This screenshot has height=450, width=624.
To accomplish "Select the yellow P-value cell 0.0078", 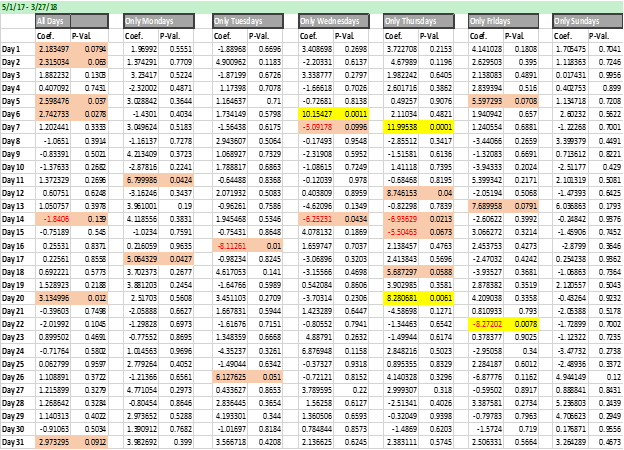I will point(521,324).
